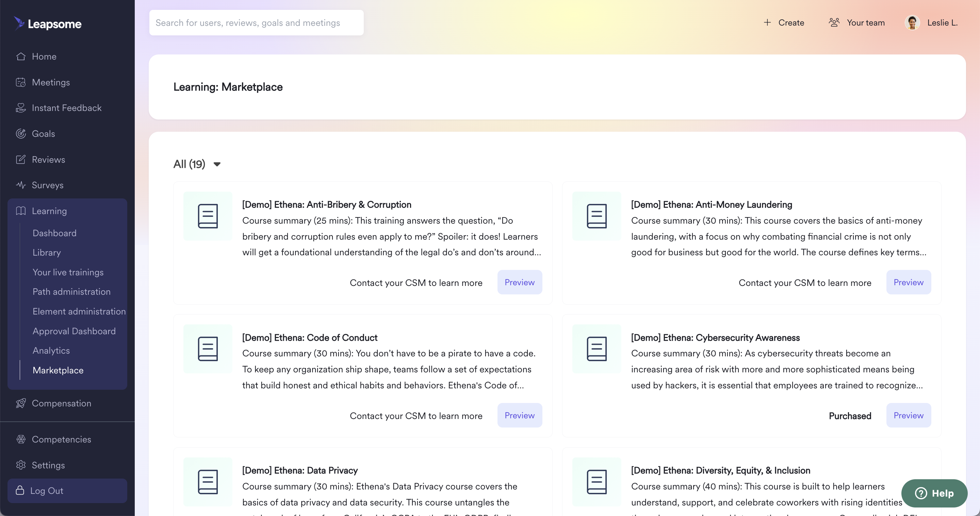The image size is (980, 516).
Task: Click the Surveys pulse icon
Action: (21, 185)
